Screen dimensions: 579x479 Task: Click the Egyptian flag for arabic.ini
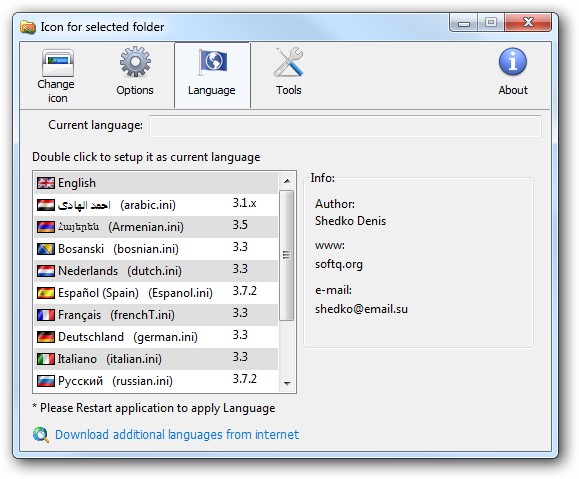[46, 205]
